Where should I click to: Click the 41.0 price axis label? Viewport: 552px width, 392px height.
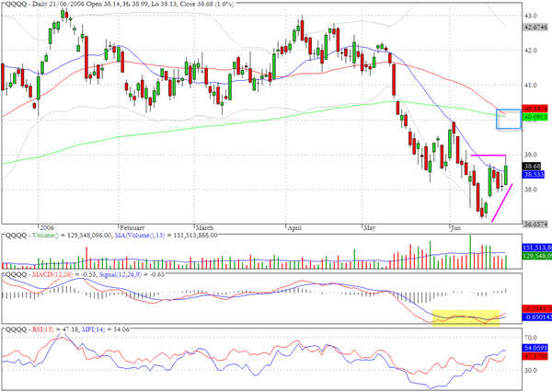(531, 85)
